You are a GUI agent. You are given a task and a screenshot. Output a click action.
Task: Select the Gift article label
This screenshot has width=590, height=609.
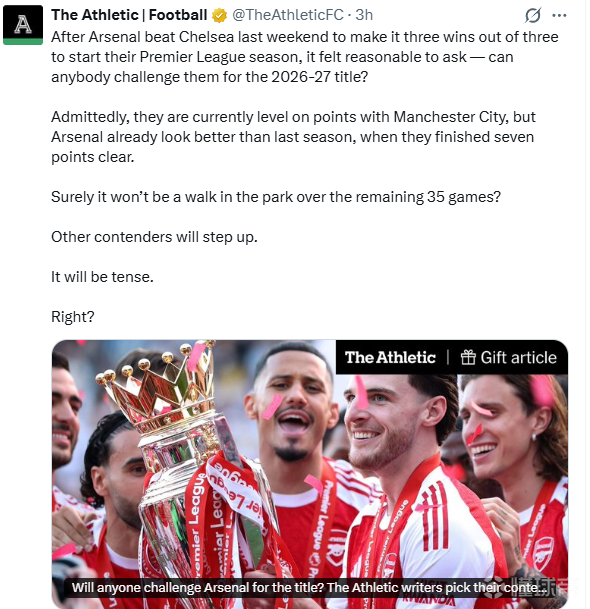click(x=519, y=357)
